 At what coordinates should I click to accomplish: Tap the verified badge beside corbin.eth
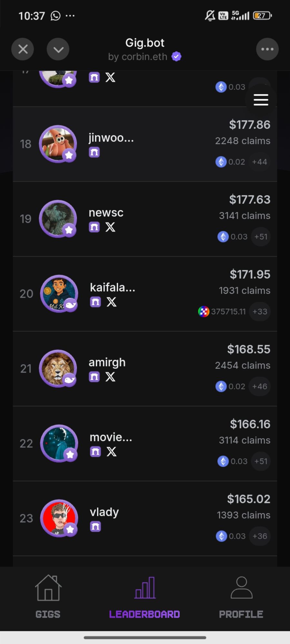click(176, 57)
